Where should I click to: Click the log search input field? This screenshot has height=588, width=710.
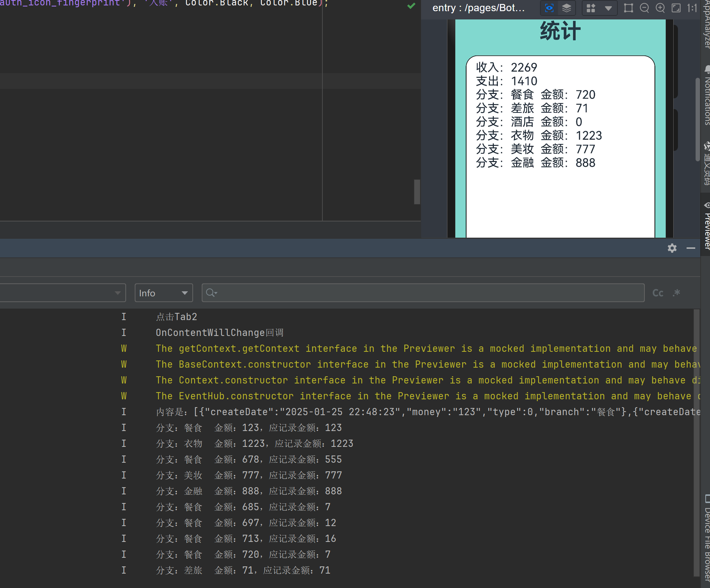click(423, 293)
